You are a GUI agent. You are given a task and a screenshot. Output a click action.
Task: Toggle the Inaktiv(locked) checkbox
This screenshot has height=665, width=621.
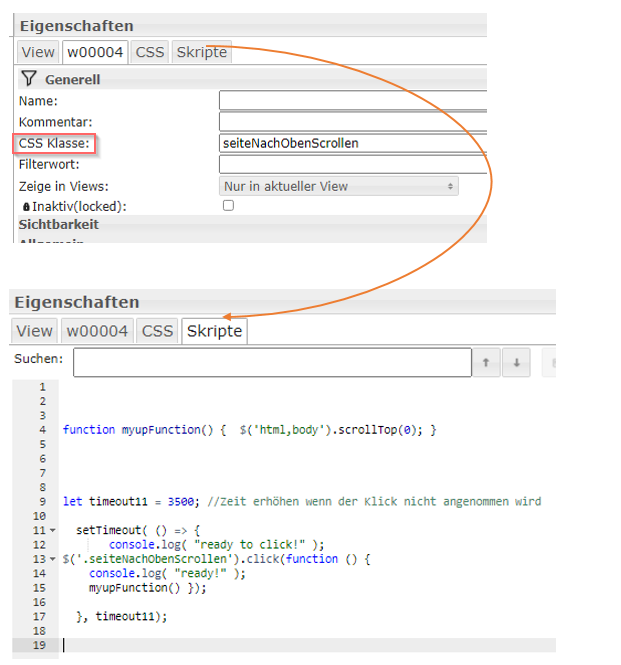pos(228,206)
